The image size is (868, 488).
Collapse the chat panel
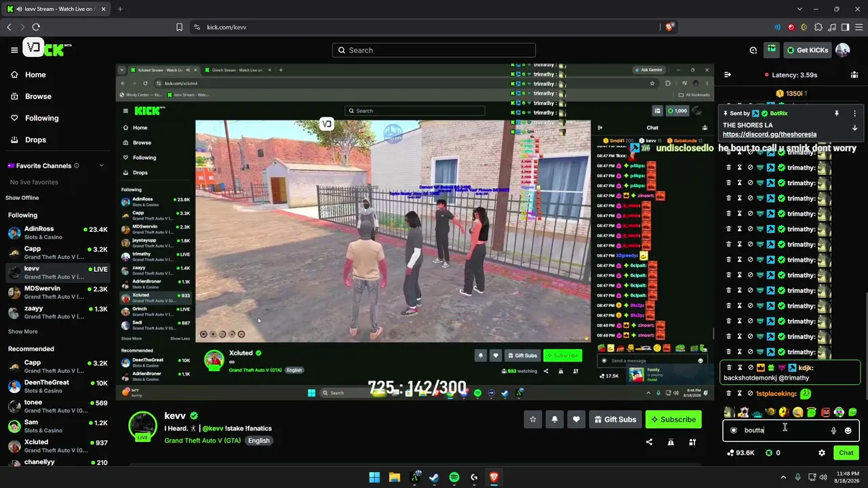pos(728,75)
